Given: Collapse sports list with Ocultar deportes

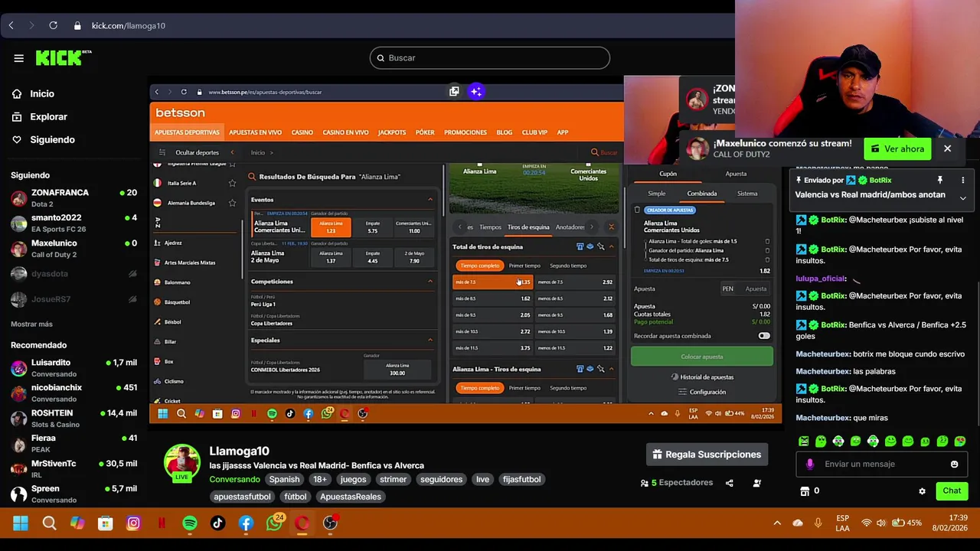Looking at the screenshot, I should pyautogui.click(x=197, y=152).
